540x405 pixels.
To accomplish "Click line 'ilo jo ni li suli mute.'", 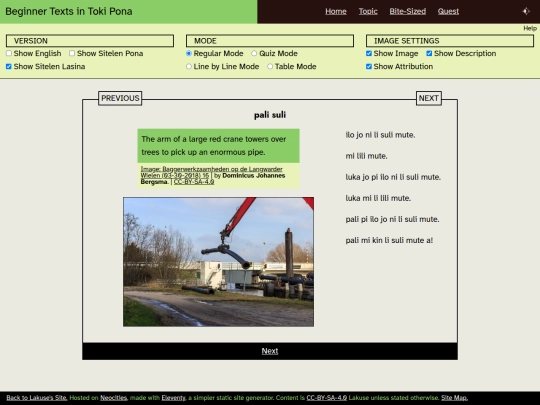I will click(x=380, y=135).
